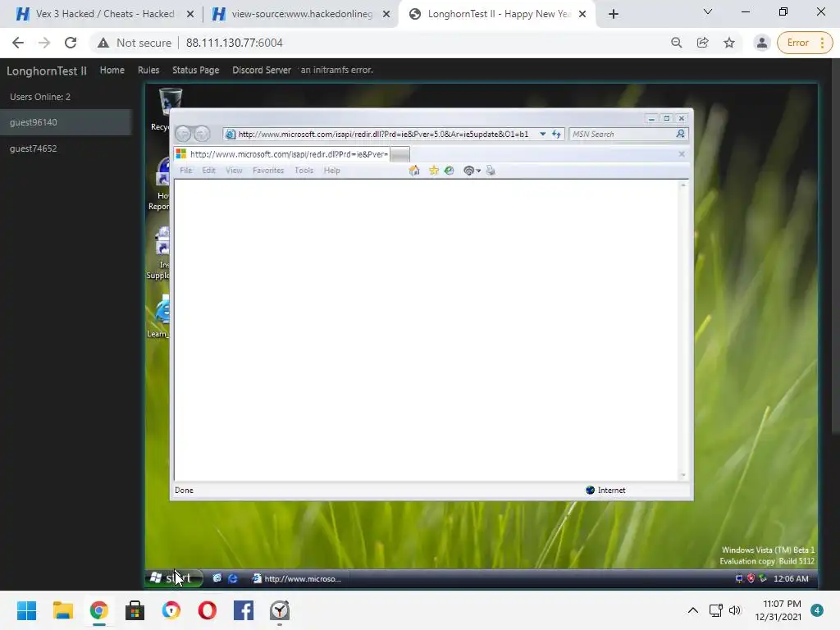Open the Chrome profile avatar
The height and width of the screenshot is (630, 840).
[761, 43]
